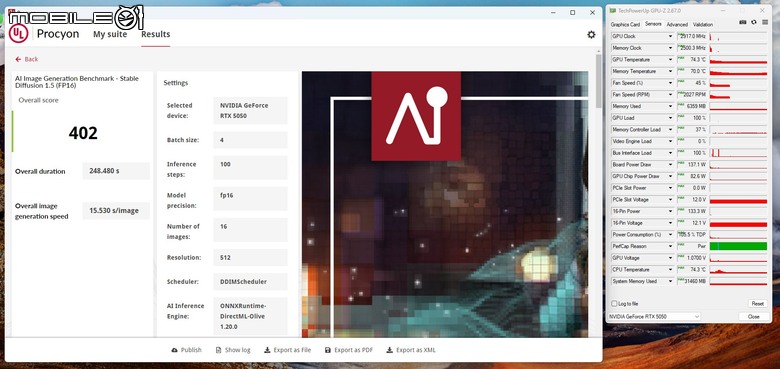Open GPU Clock sensor dropdown

tap(671, 36)
